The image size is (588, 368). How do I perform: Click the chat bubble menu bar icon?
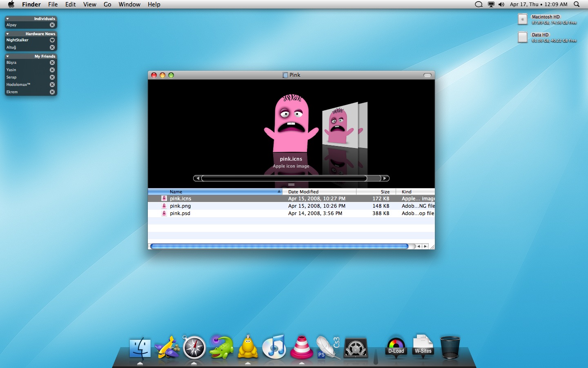coord(479,4)
